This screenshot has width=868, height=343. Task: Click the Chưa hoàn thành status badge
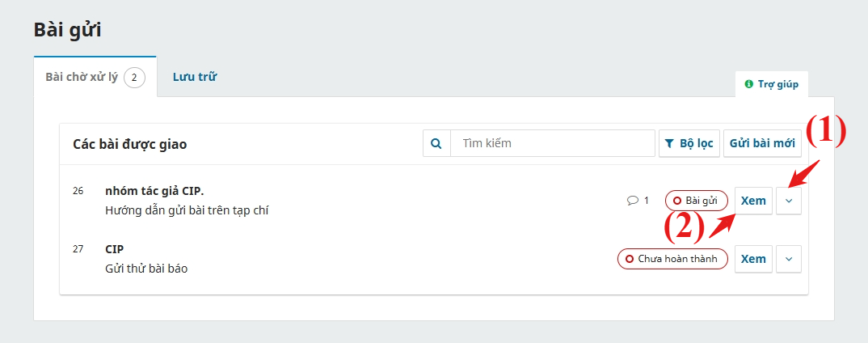coord(672,259)
